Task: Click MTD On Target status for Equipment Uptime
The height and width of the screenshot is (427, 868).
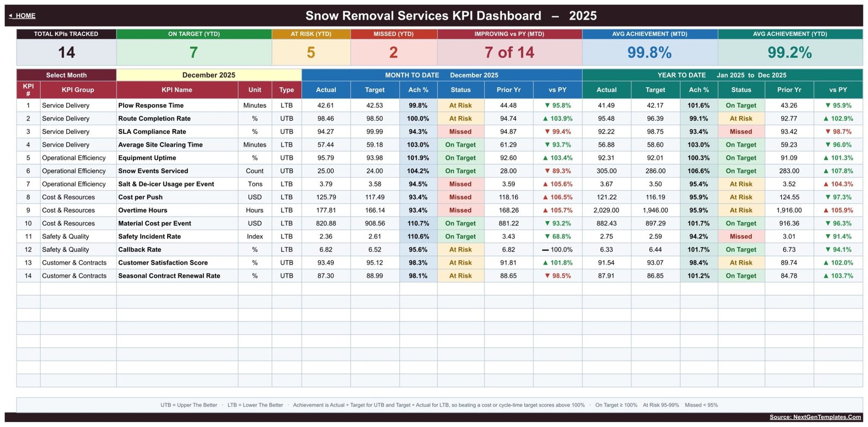Action: (x=460, y=158)
